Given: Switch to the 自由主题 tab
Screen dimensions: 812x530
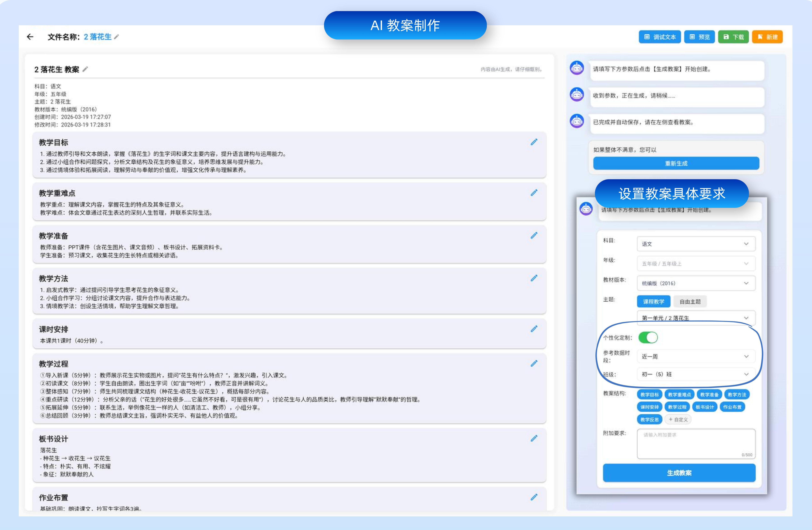Looking at the screenshot, I should pos(690,301).
